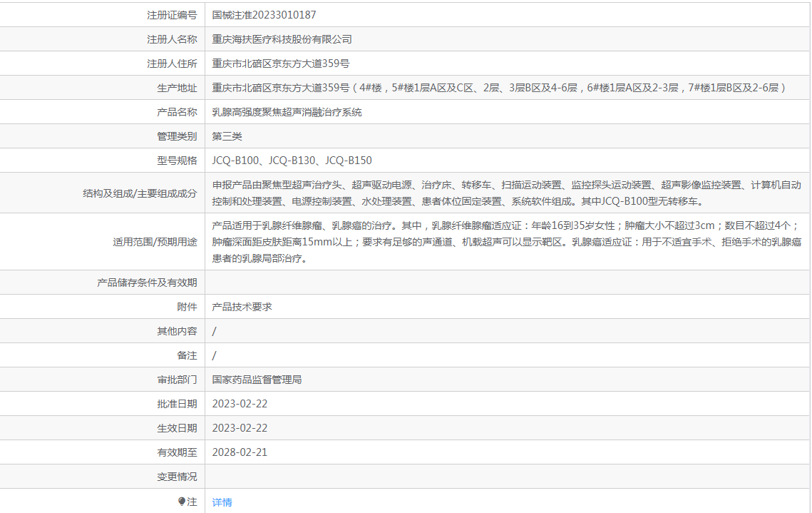The width and height of the screenshot is (812, 513).
Task: Open the 详情 link in the 注 row
Action: [x=222, y=502]
